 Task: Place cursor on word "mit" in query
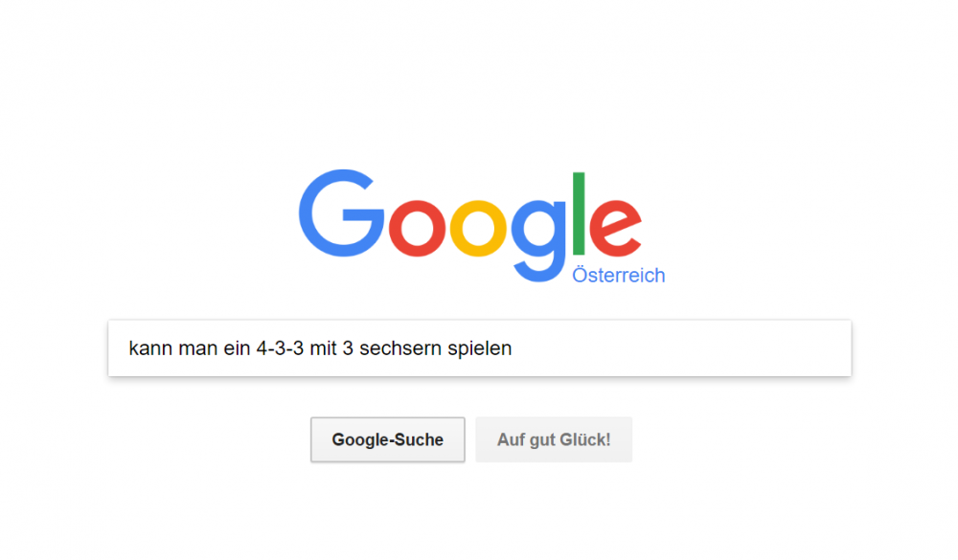(x=323, y=348)
